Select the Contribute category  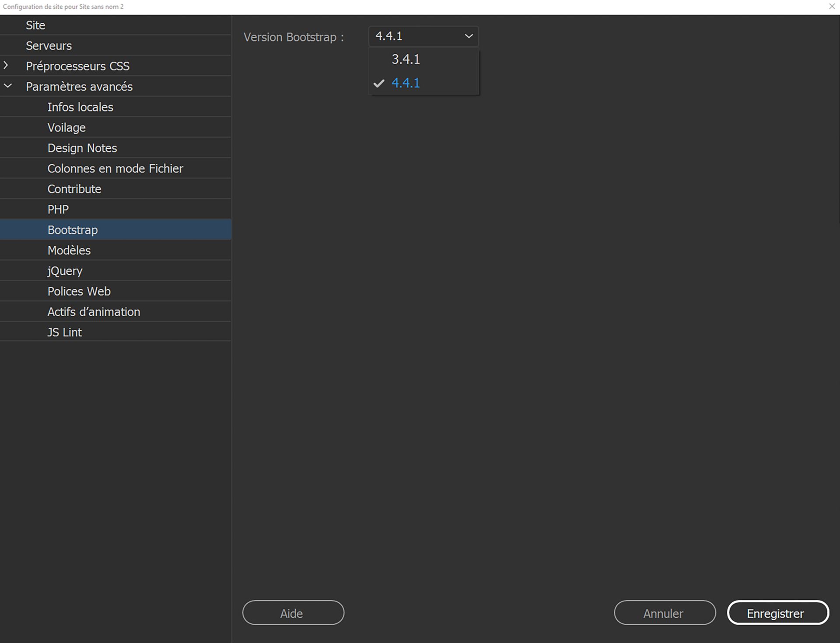[74, 189]
